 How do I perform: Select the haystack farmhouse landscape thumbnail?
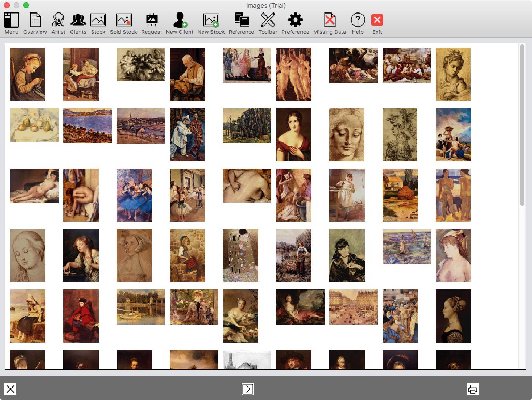click(x=400, y=195)
